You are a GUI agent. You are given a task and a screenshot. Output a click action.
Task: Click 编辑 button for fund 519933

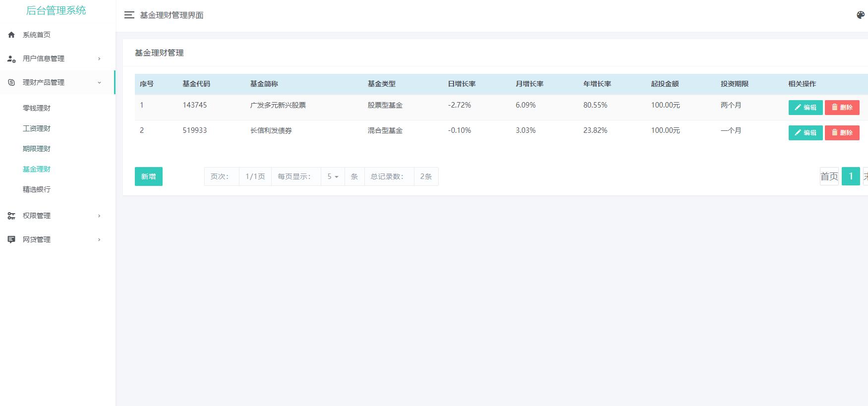[x=806, y=133]
